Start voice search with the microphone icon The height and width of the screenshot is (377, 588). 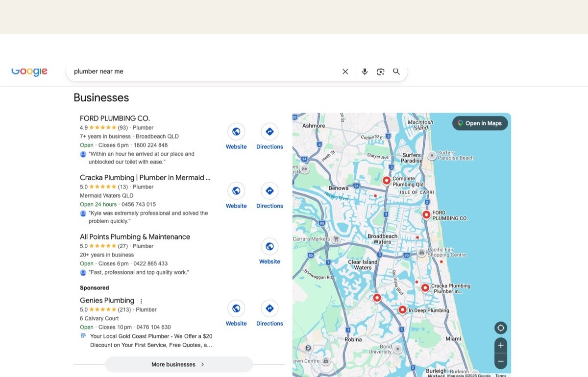click(x=365, y=71)
